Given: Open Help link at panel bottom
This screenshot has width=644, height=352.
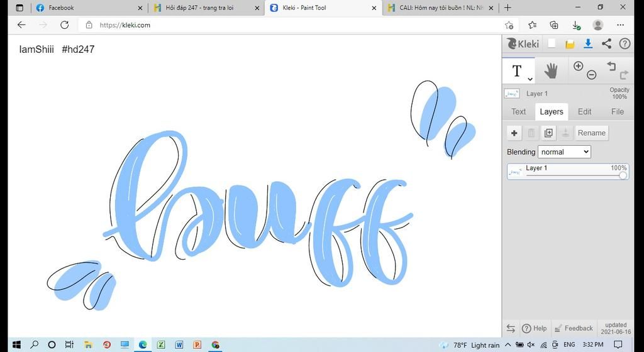Looking at the screenshot, I should tap(535, 328).
